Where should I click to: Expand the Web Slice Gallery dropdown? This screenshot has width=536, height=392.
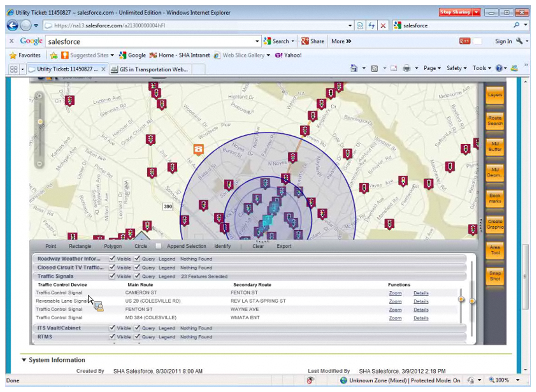coord(268,56)
